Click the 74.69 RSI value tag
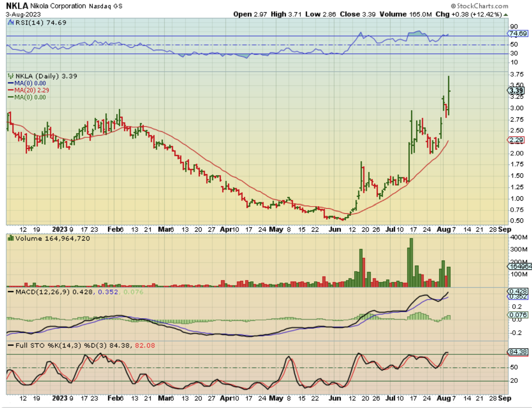Image resolution: width=532 pixels, height=408 pixels. 518,34
